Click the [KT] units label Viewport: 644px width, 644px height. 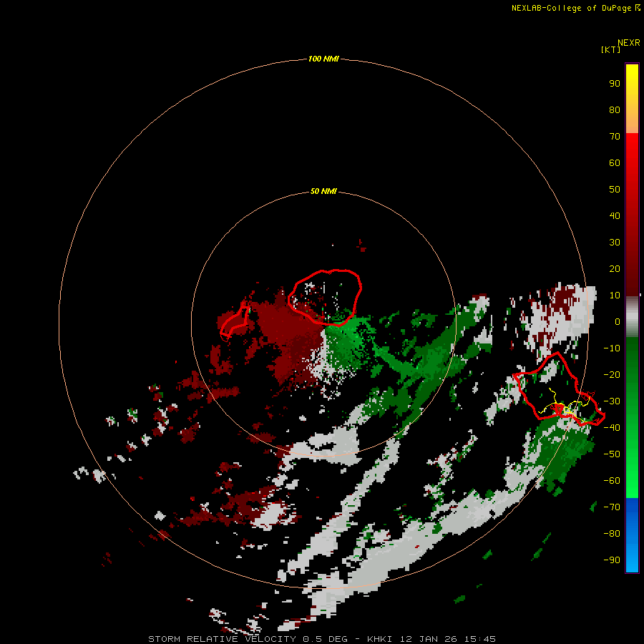(x=610, y=49)
